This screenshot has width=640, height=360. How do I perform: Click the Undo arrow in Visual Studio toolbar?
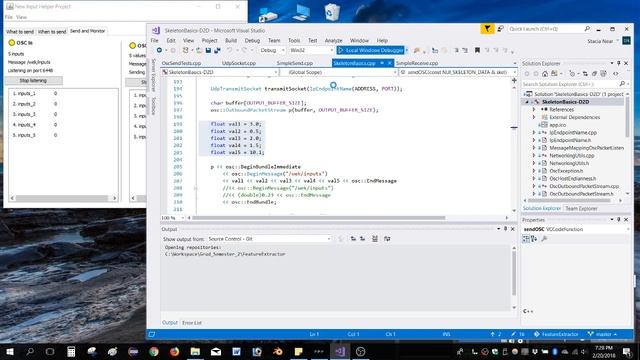tap(229, 50)
